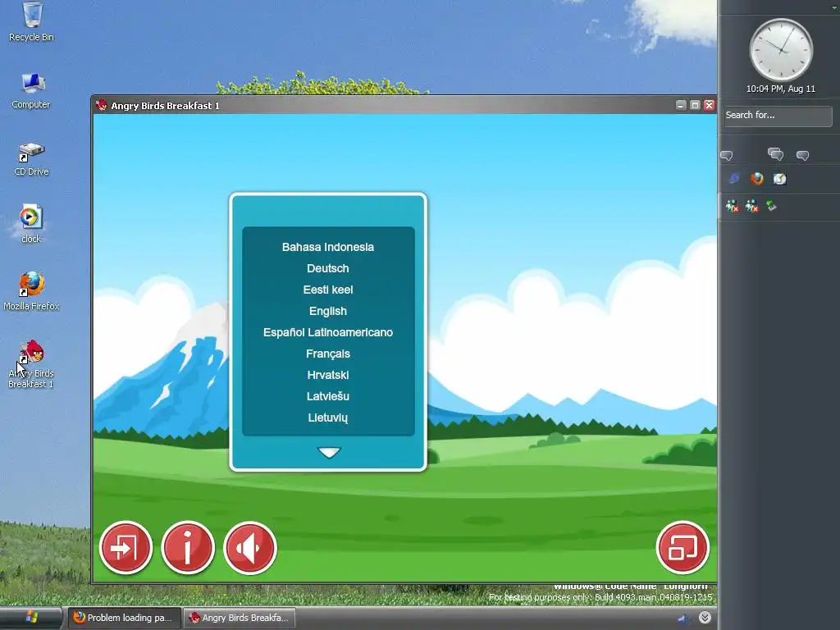Viewport: 840px width, 630px height.
Task: Click the red exit arrow button in the game
Action: [x=126, y=547]
